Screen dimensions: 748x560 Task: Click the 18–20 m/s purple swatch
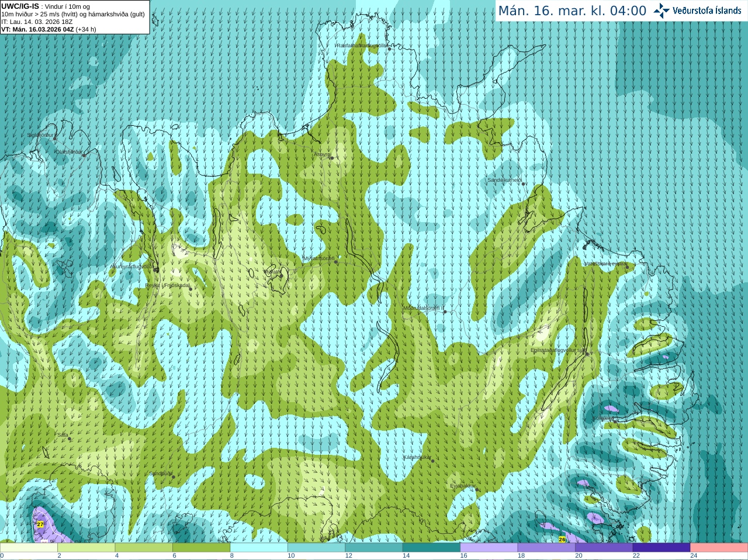(546, 548)
